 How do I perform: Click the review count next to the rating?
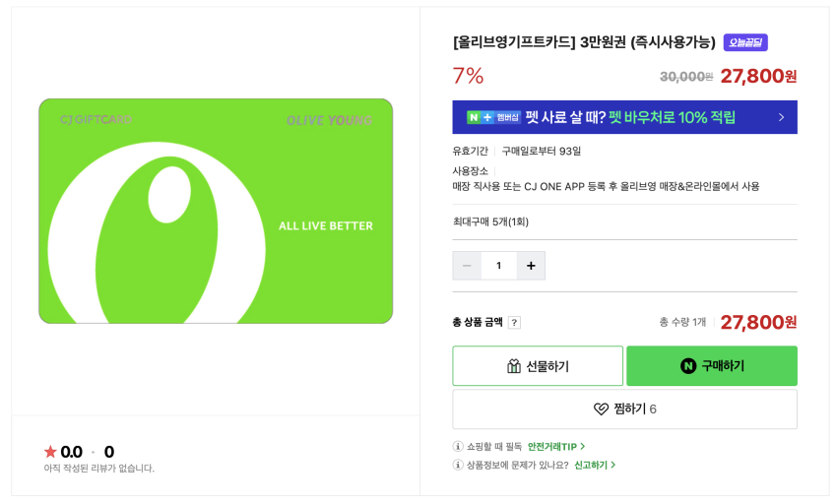(x=109, y=452)
